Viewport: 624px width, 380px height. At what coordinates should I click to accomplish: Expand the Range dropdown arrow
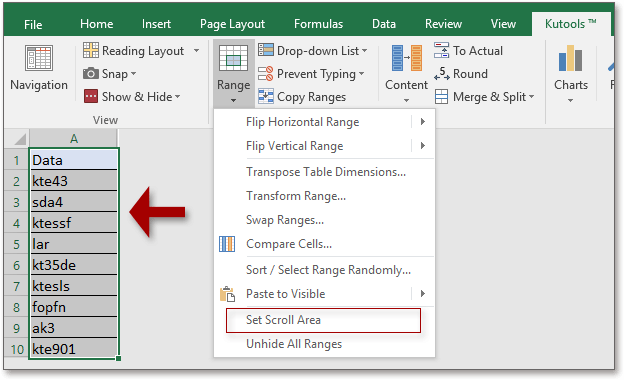click(x=233, y=100)
